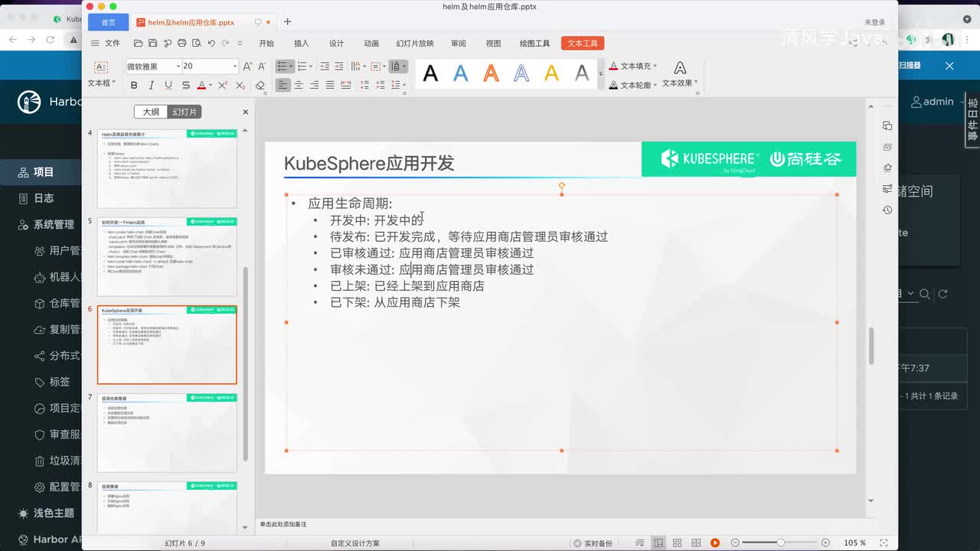Center-align the selected text
Image resolution: width=980 pixels, height=551 pixels.
point(299,86)
